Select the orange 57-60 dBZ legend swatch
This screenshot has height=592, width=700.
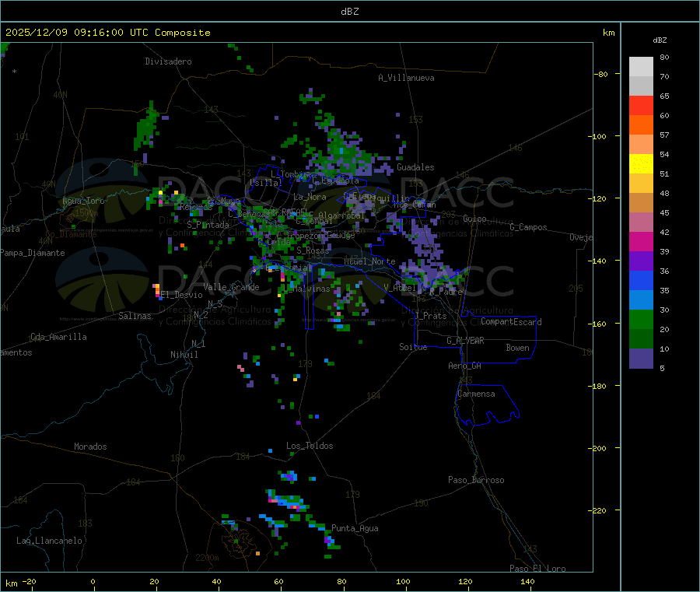pos(641,125)
